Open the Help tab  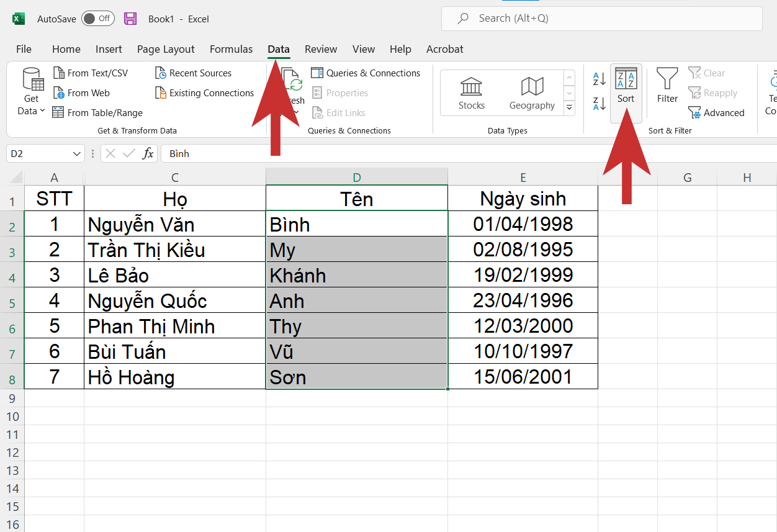[400, 49]
